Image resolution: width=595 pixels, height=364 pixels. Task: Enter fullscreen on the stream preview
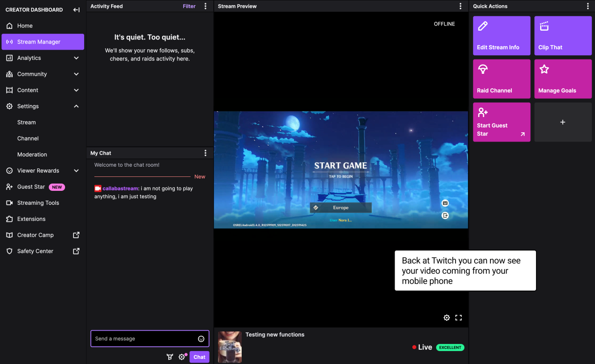click(458, 318)
